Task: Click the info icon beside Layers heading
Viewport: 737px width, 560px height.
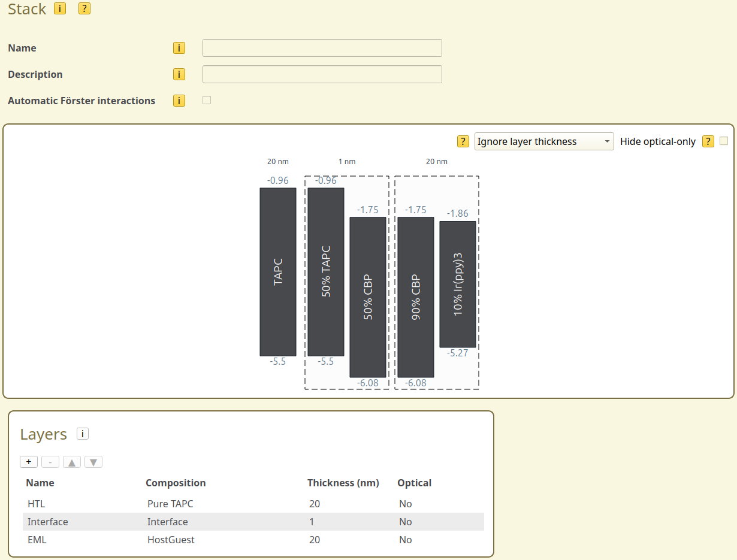Action: pos(83,434)
